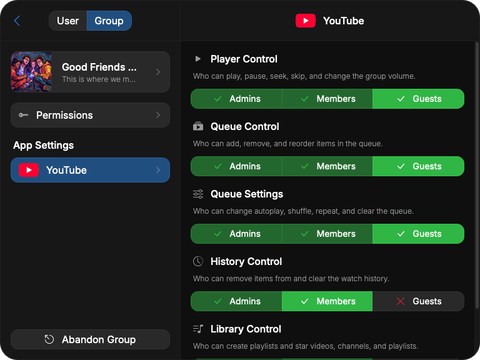Click the Player Control heading
This screenshot has height=360, width=480.
pyautogui.click(x=244, y=59)
